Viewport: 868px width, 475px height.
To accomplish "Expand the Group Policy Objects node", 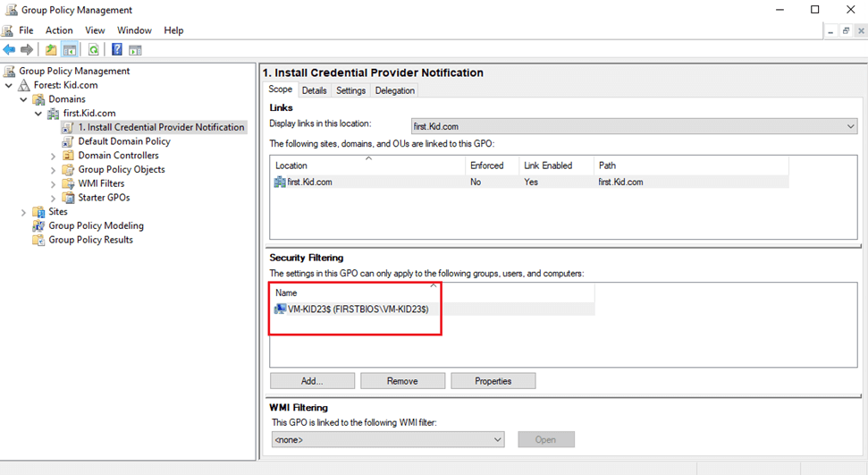I will 53,170.
